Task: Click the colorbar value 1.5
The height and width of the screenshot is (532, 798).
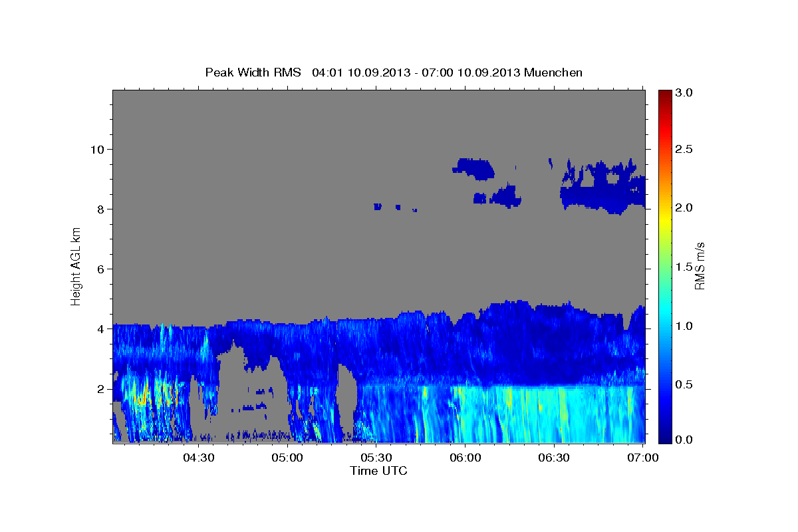Action: tap(684, 267)
